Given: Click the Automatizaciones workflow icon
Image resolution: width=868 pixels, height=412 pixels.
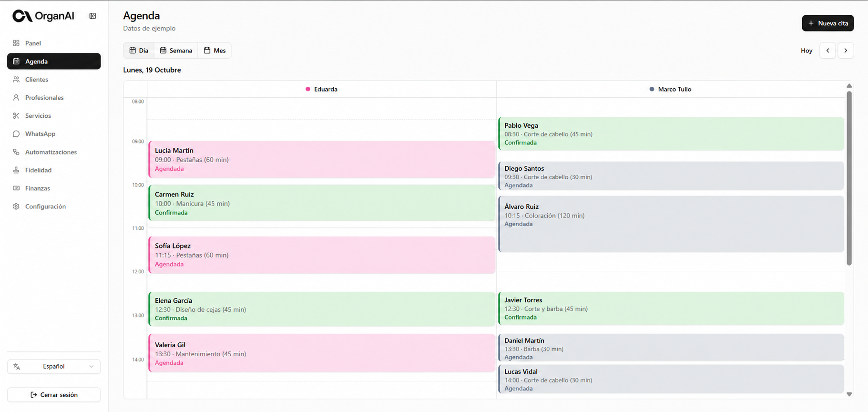Looking at the screenshot, I should coord(16,152).
